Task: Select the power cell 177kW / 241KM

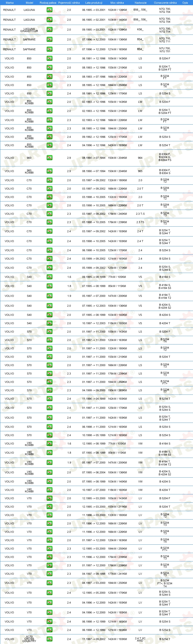Action: click(x=117, y=574)
